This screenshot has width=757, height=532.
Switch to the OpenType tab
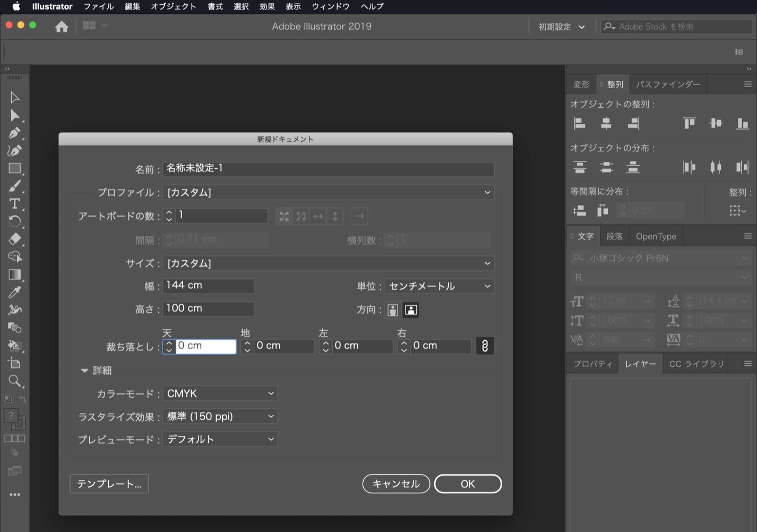656,236
